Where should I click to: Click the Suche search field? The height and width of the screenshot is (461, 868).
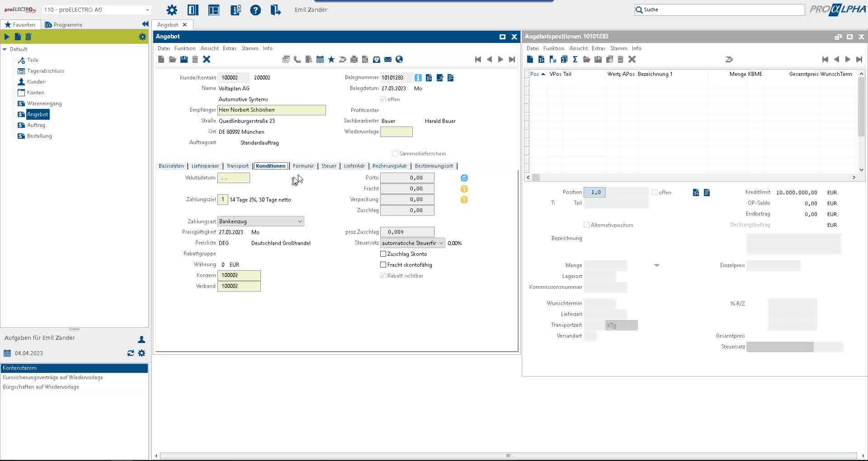(x=719, y=9)
